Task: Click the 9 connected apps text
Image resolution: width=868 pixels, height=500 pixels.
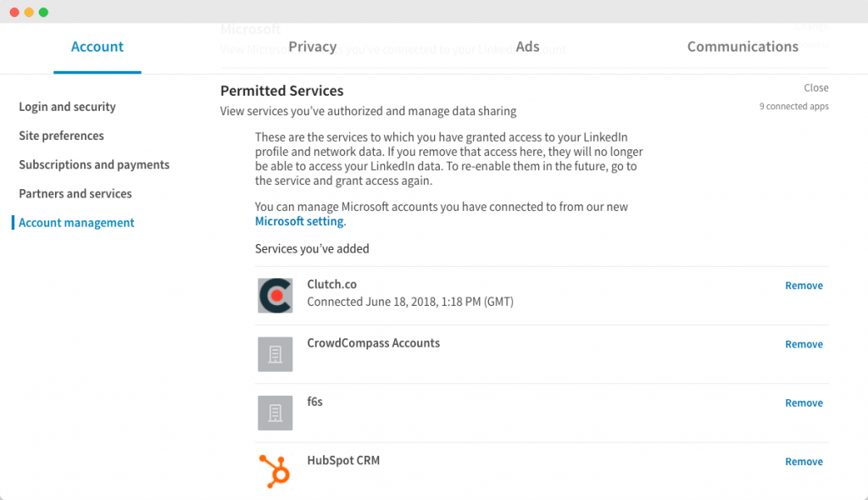Action: (x=793, y=106)
